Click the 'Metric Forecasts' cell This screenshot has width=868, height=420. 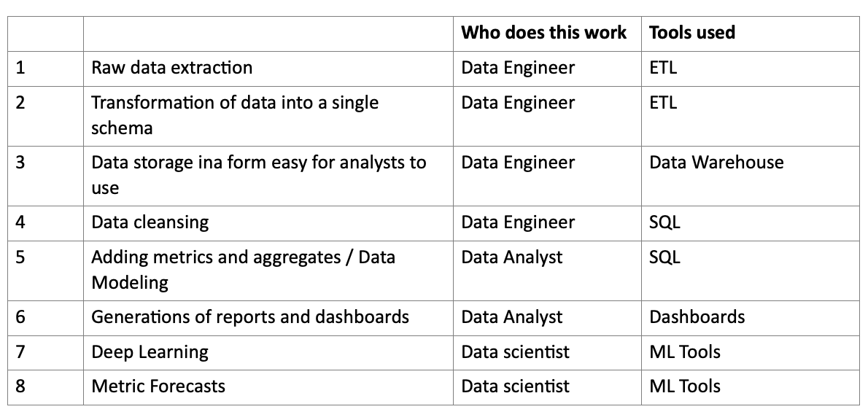(268, 387)
